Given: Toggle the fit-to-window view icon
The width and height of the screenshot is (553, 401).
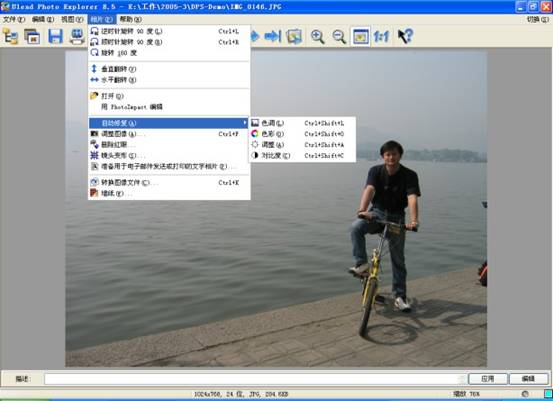Looking at the screenshot, I should tap(360, 36).
